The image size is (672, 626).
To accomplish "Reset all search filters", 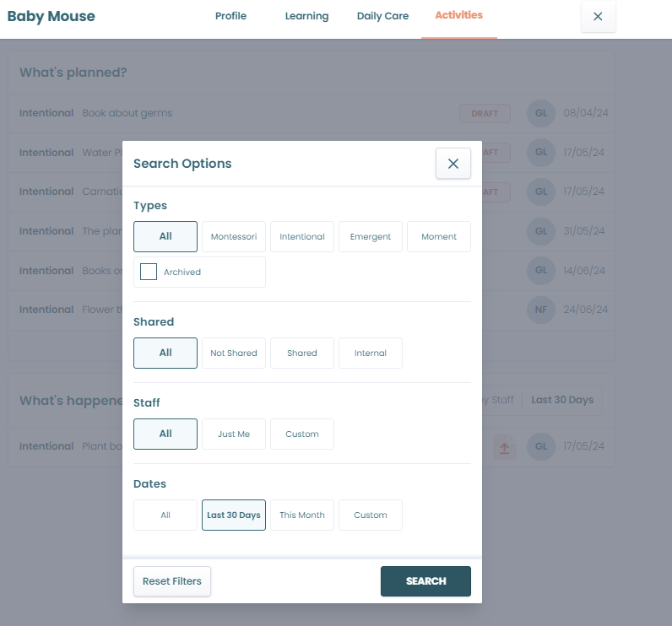I will tap(172, 581).
